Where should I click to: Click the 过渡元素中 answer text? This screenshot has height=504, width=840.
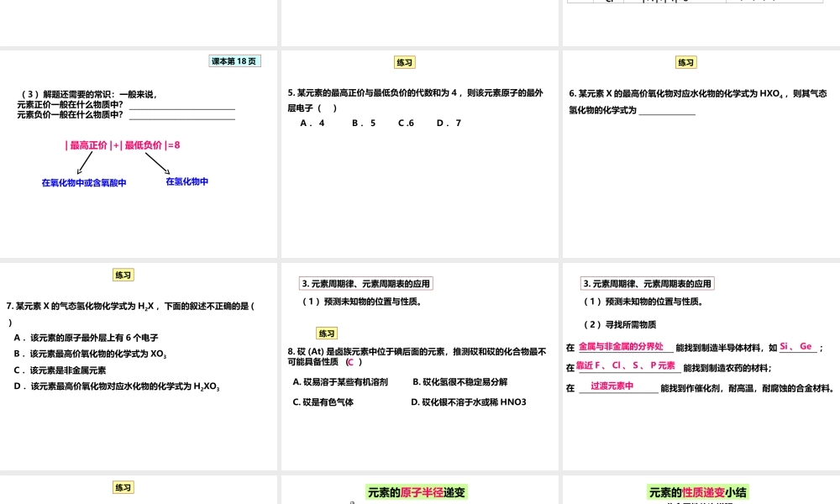coord(614,386)
